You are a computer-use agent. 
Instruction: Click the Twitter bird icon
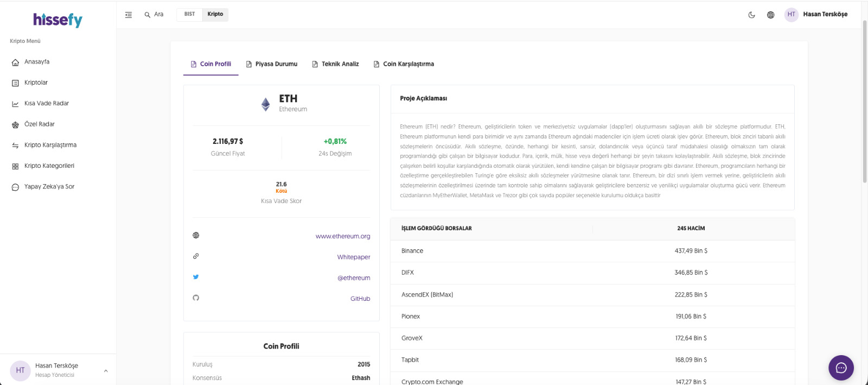(196, 277)
